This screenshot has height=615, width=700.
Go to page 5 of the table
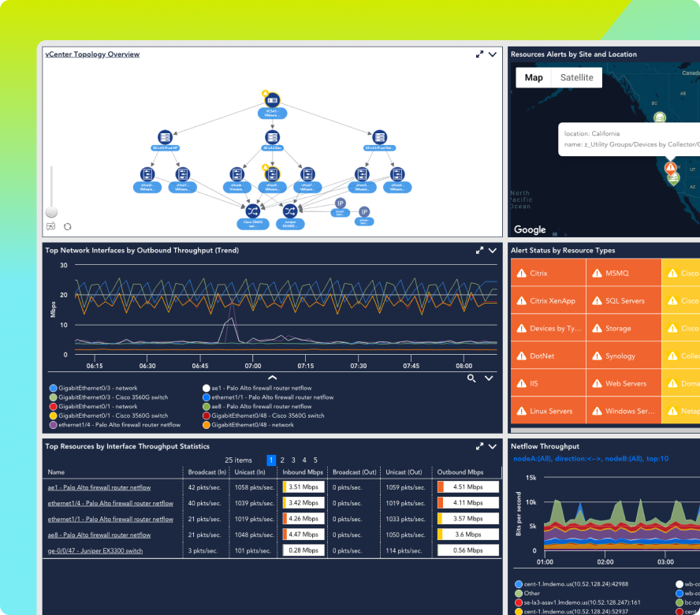[315, 460]
